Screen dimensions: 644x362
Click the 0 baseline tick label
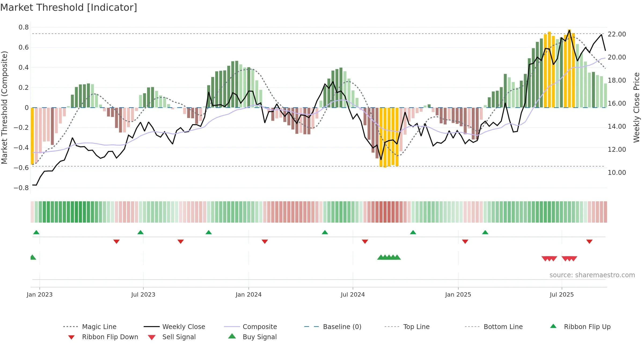click(x=27, y=108)
